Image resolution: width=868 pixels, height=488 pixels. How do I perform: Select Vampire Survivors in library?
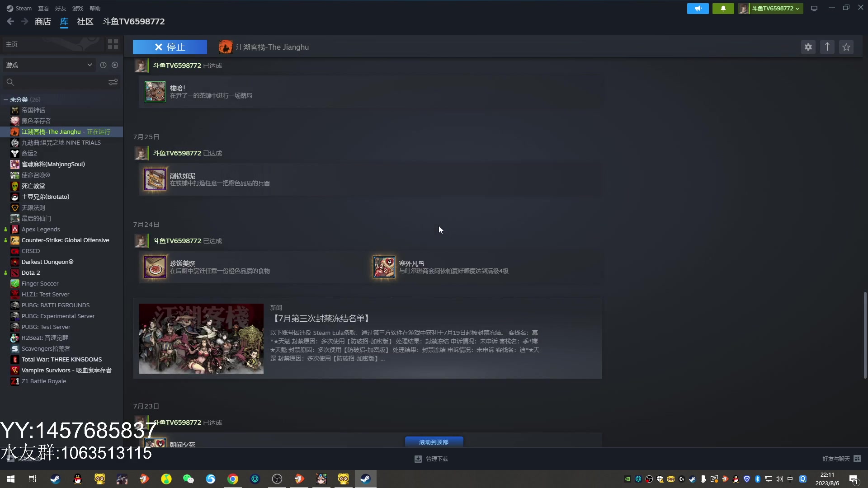pyautogui.click(x=66, y=371)
